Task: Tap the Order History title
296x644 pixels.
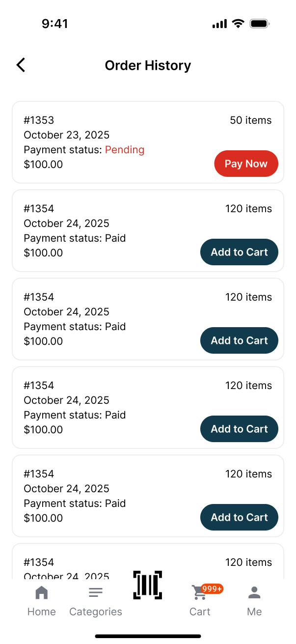Action: (148, 65)
